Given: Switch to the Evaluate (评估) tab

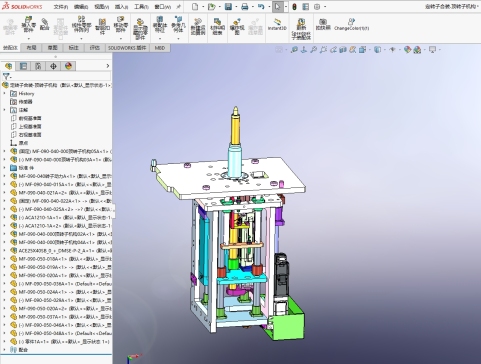Looking at the screenshot, I should coord(95,48).
